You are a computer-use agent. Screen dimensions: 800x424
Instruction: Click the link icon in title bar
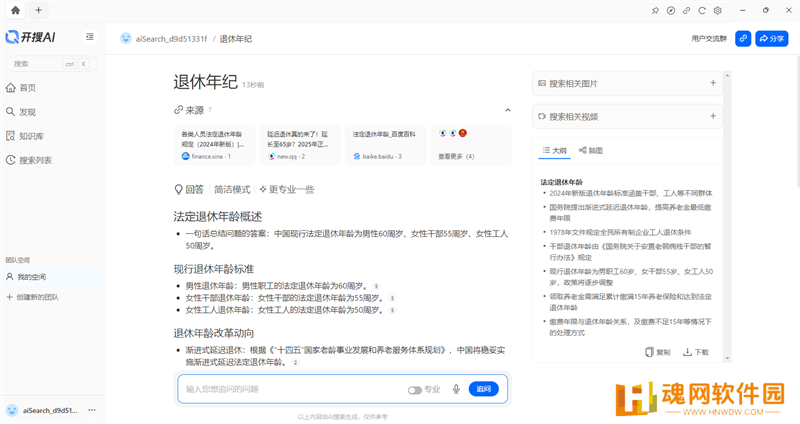pyautogui.click(x=686, y=10)
